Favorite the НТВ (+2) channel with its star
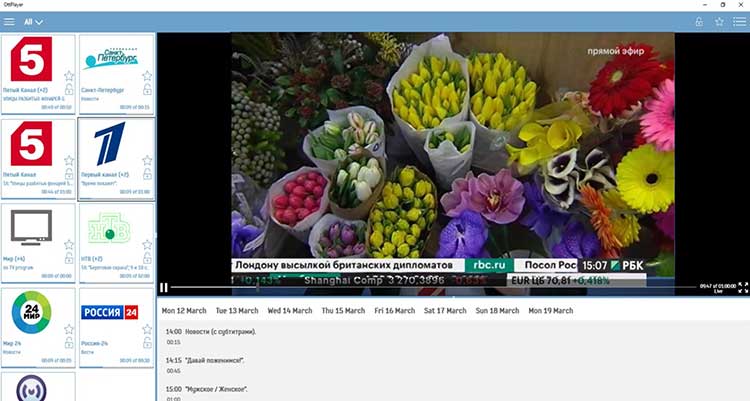This screenshot has width=750, height=401. [x=147, y=245]
